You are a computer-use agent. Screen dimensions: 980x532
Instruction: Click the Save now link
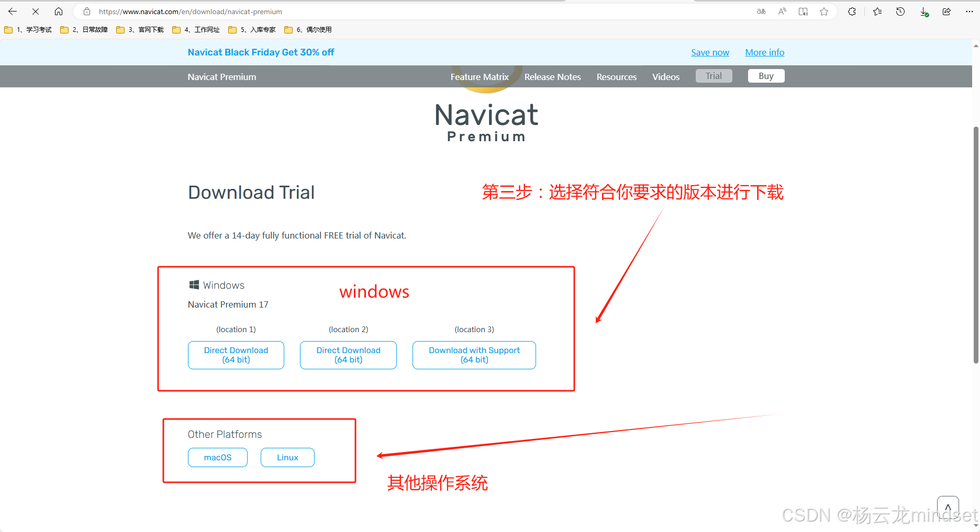[x=710, y=52]
